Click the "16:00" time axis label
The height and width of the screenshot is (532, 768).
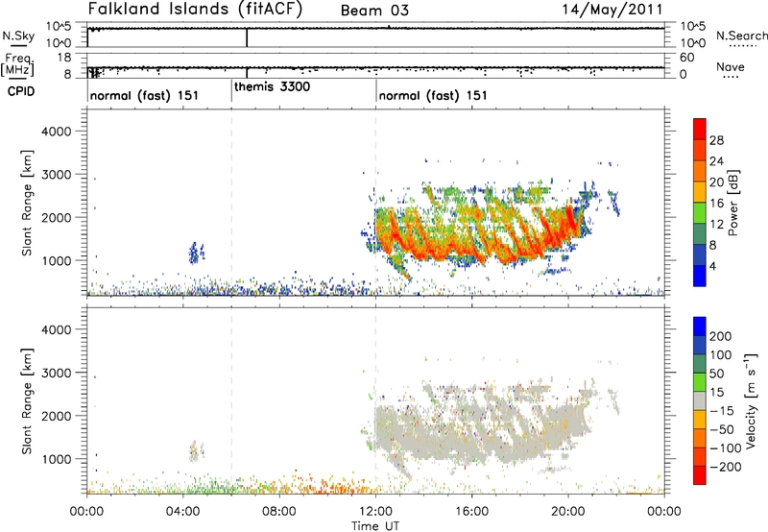pyautogui.click(x=471, y=512)
